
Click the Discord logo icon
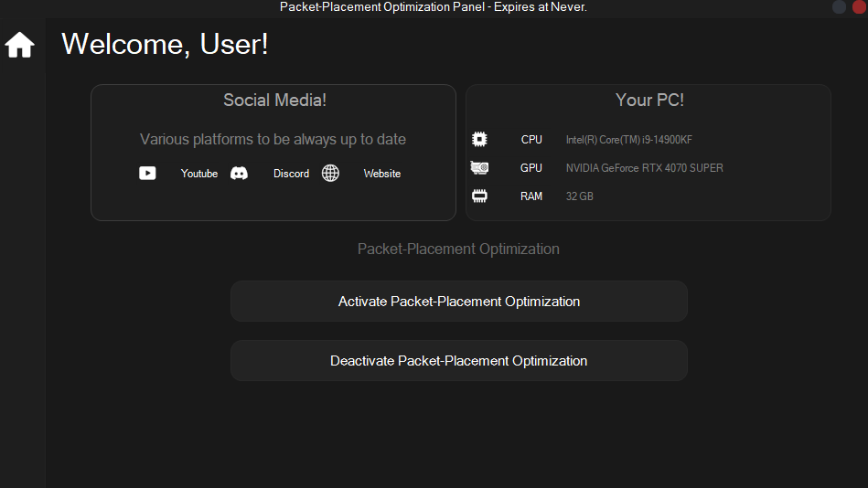tap(239, 174)
